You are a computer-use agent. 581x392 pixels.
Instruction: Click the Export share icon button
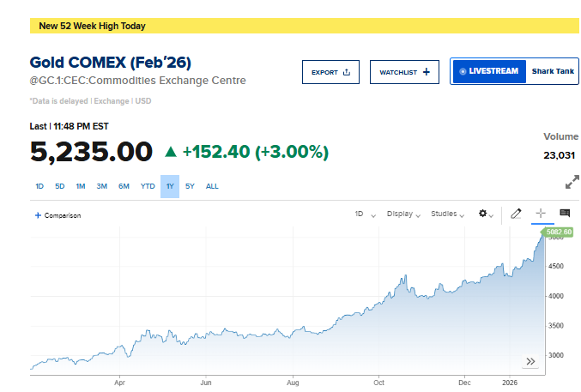pos(330,72)
